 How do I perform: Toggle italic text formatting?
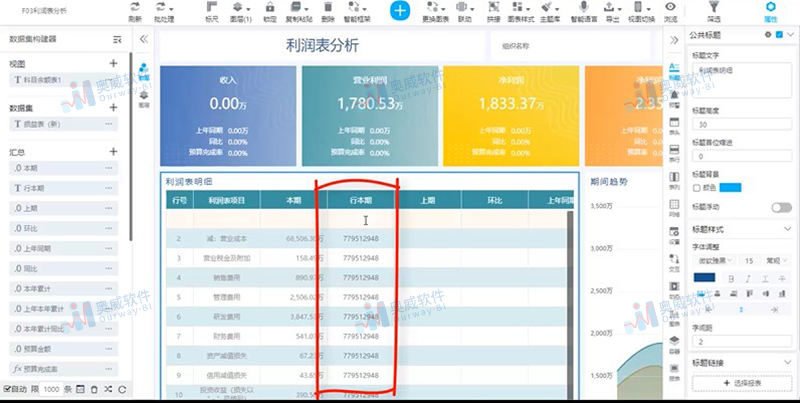(x=748, y=279)
